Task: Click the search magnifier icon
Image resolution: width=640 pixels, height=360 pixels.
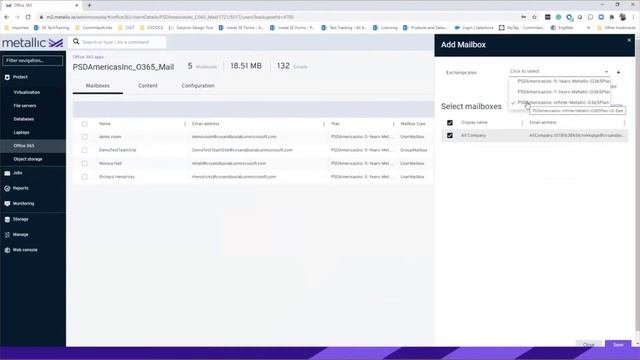Action: pos(76,42)
